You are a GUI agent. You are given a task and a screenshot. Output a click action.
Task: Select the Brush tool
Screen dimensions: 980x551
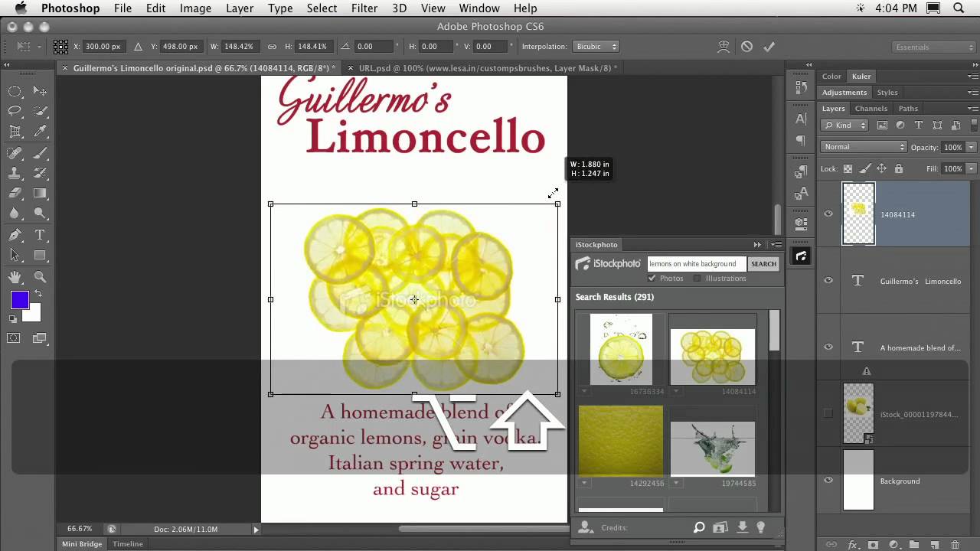pyautogui.click(x=41, y=153)
